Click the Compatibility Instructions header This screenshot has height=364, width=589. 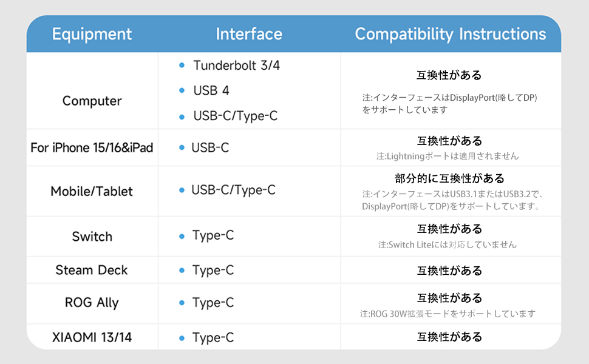click(450, 33)
